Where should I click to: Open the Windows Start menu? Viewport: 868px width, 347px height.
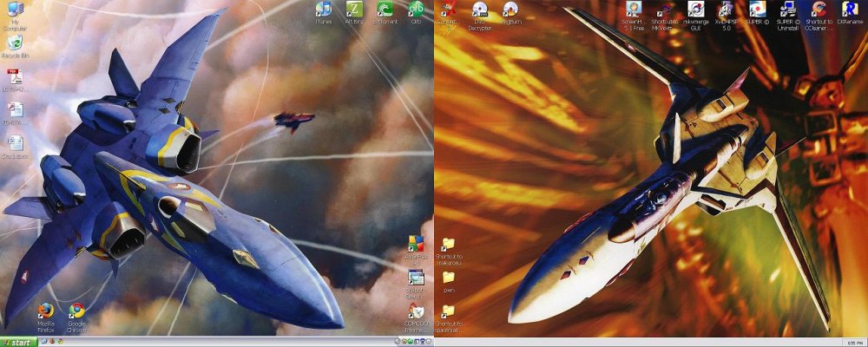coord(19,342)
